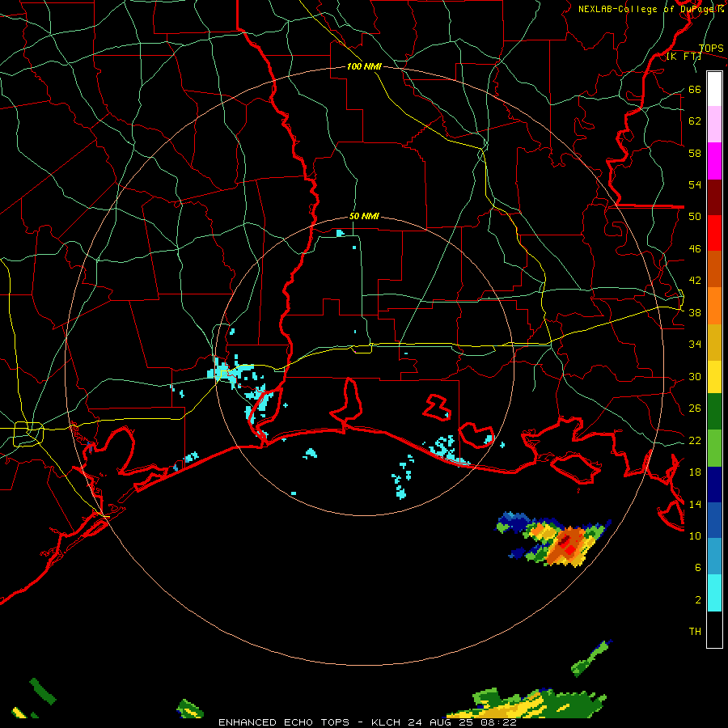
Task: Click the black TH threshold swatch
Action: [x=714, y=629]
